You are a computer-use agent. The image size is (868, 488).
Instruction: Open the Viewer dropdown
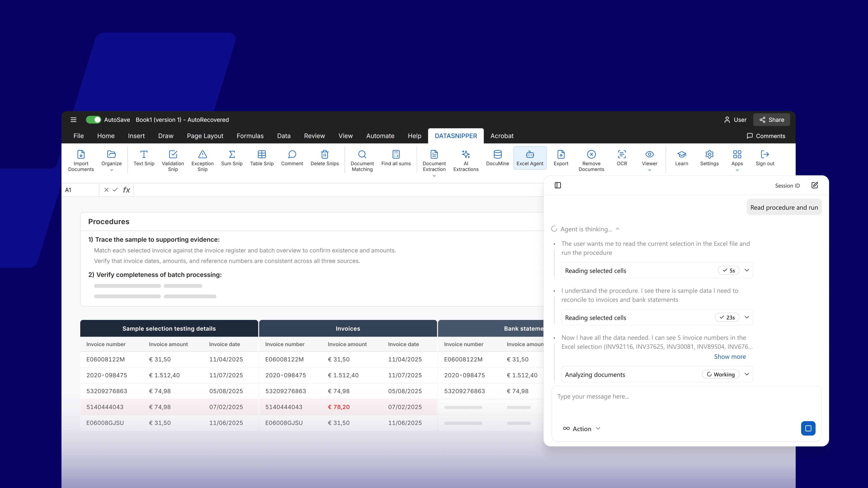click(649, 170)
